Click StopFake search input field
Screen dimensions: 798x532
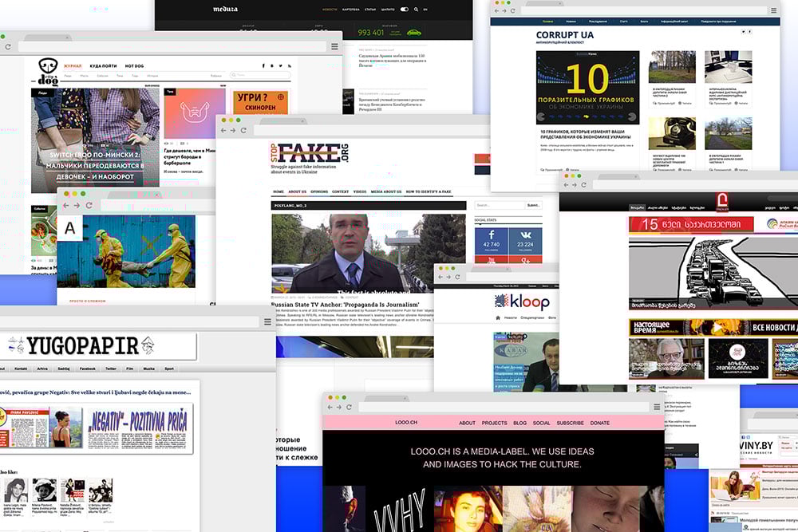[500, 205]
